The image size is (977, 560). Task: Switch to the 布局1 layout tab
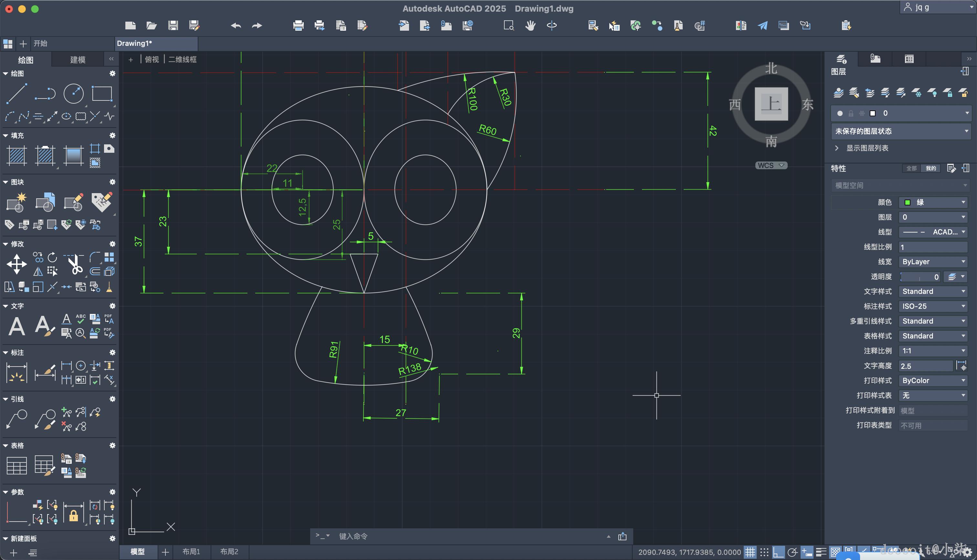(191, 552)
